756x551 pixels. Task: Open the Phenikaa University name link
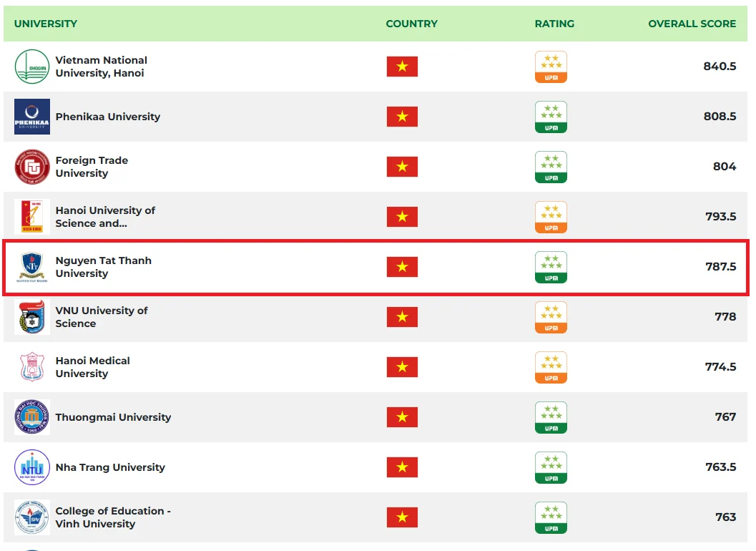(107, 117)
